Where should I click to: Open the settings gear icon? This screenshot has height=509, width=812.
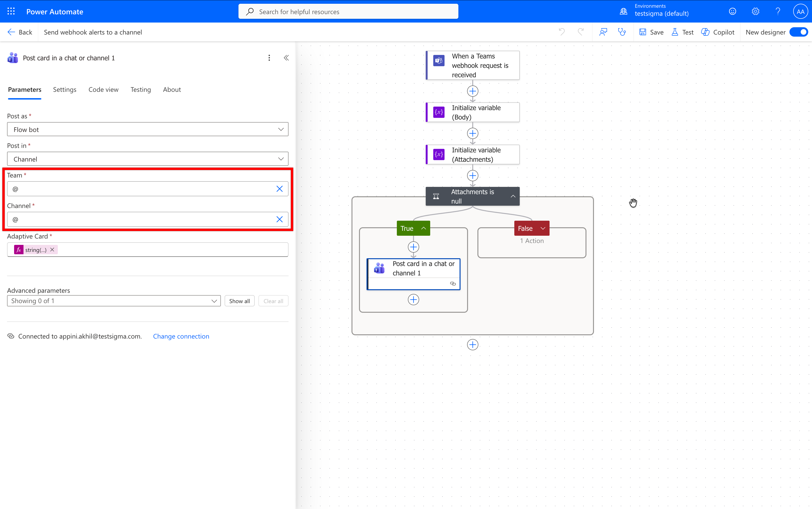click(755, 12)
